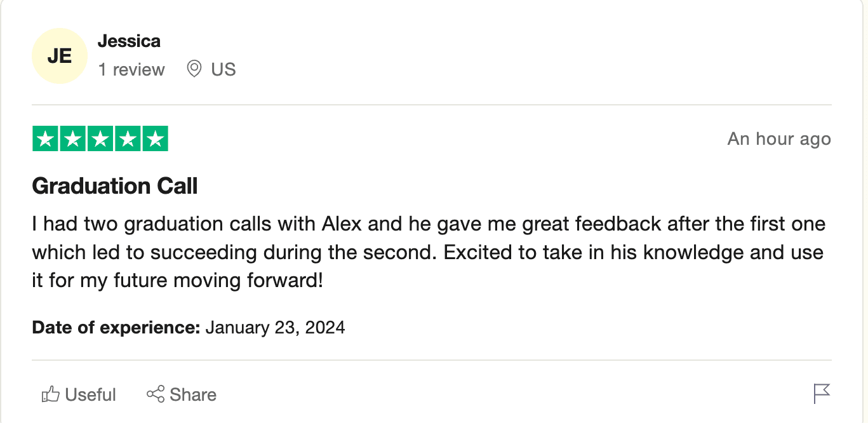Click the fifth green star
Screen dimensions: 868x423
click(x=155, y=139)
